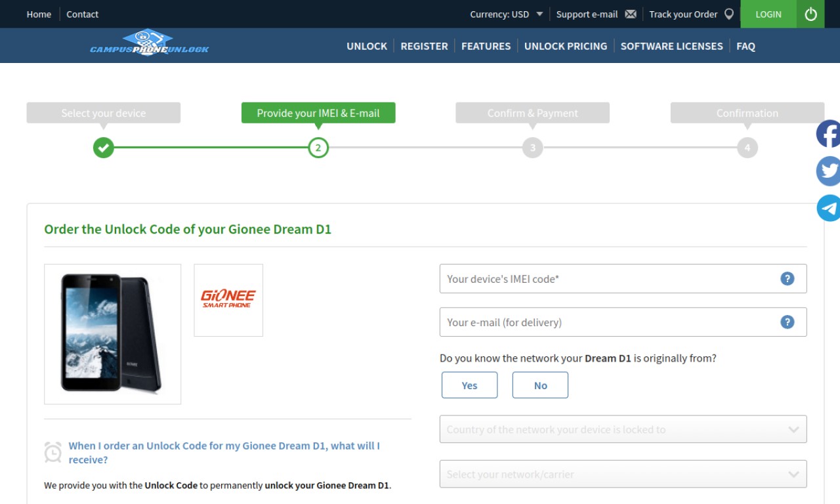Open the UNLOCK menu item
840x504 pixels.
367,46
